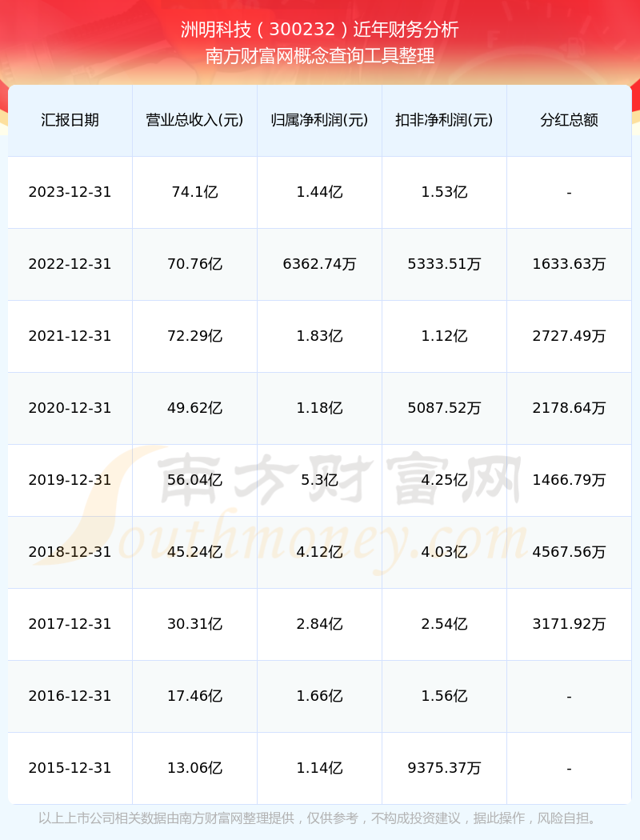The width and height of the screenshot is (640, 840).
Task: Click net profit value 6362.74万
Action: [320, 264]
